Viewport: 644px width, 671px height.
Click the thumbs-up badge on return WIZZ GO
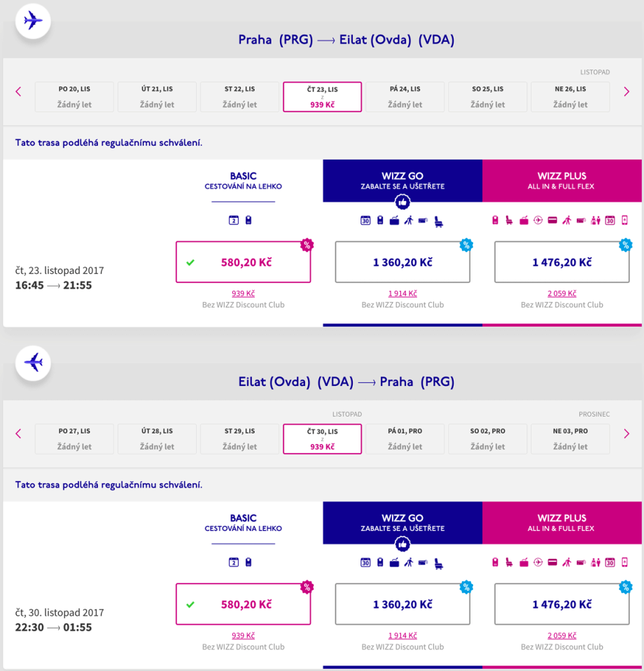402,544
